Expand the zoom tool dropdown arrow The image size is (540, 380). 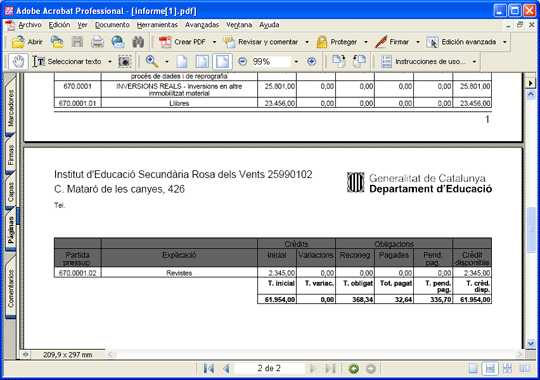click(x=167, y=62)
